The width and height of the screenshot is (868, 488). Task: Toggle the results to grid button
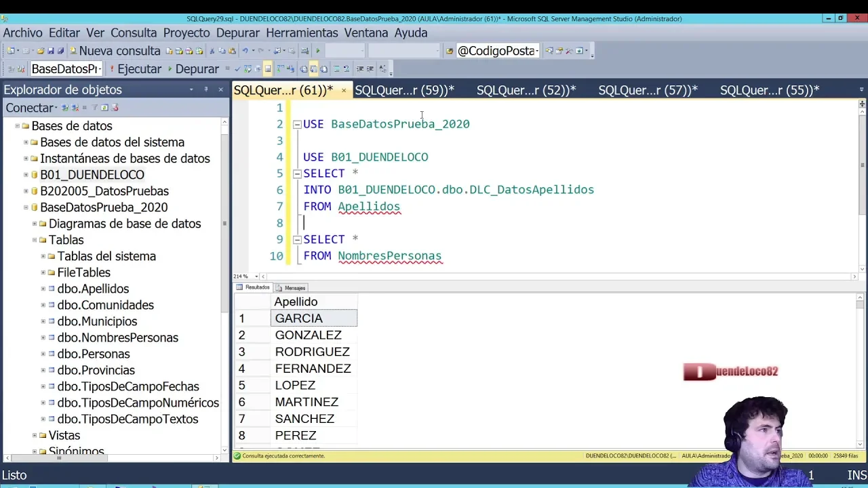coord(313,69)
